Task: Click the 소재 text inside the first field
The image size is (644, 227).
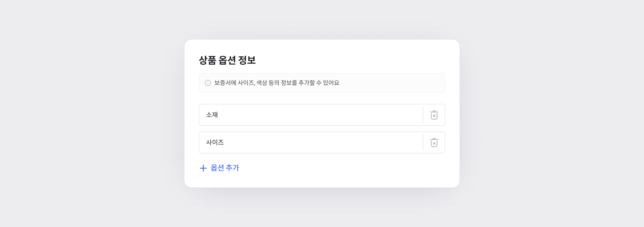Action: (x=212, y=115)
